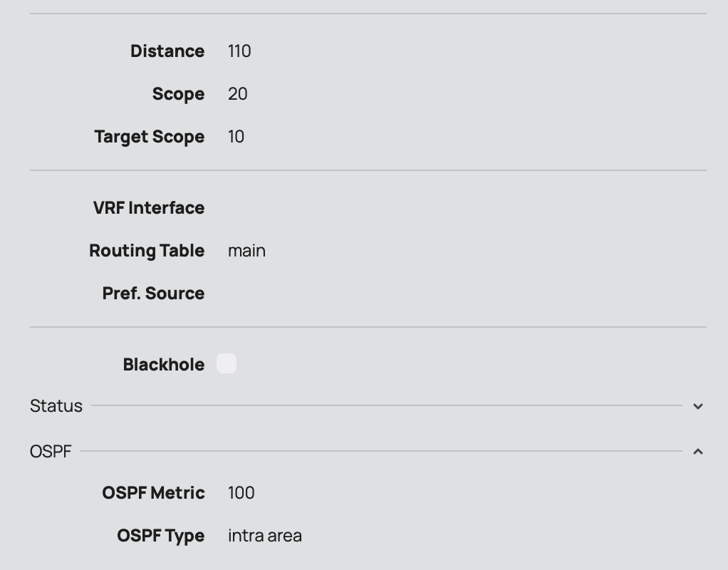Click the Distance value 110
The height and width of the screenshot is (570, 728).
pos(239,51)
